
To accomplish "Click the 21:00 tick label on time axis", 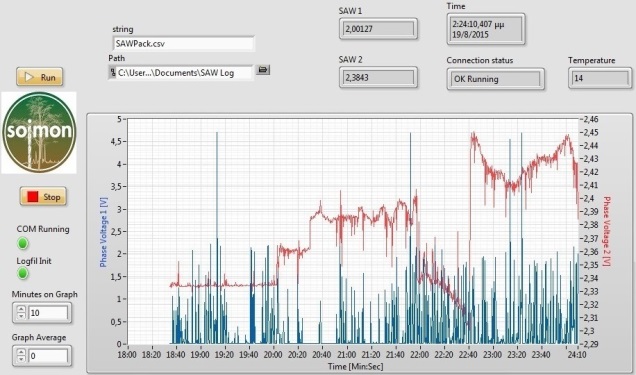I will (346, 355).
